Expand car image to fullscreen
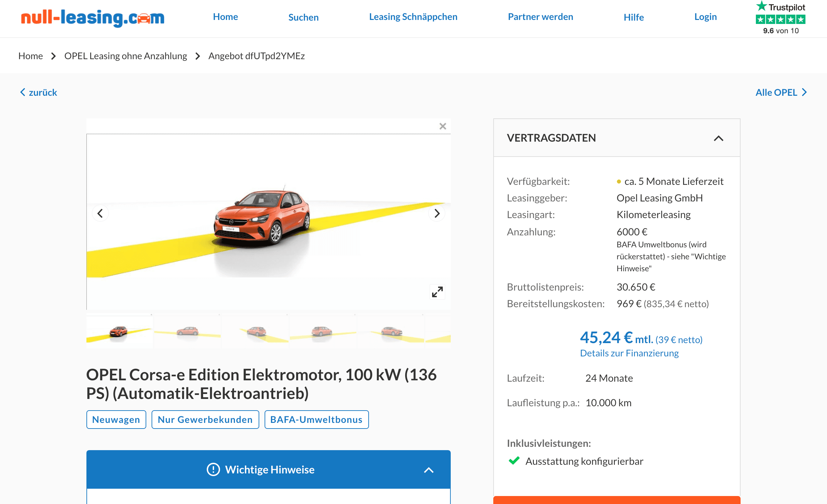The height and width of the screenshot is (504, 827). [x=437, y=292]
